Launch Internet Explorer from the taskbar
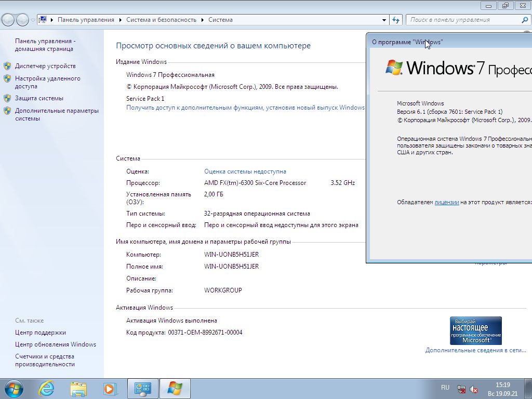This screenshot has height=399, width=532. click(x=46, y=389)
